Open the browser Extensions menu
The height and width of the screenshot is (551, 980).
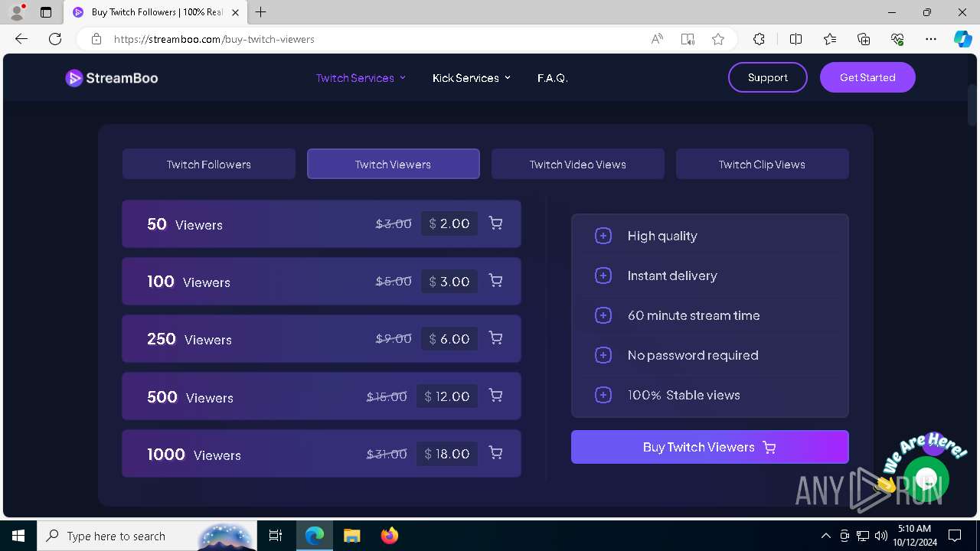[759, 39]
